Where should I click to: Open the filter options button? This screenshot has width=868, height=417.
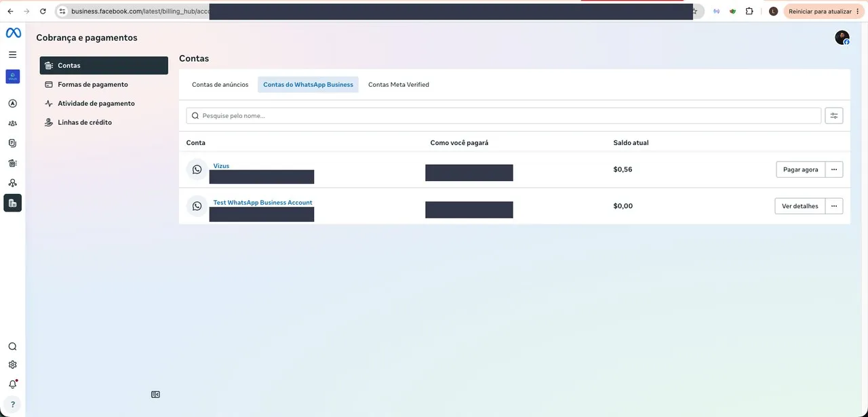(834, 116)
